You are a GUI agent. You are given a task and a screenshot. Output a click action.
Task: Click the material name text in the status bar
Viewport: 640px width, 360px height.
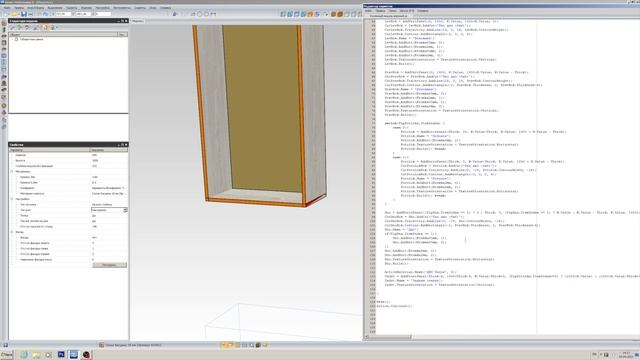click(x=133, y=345)
